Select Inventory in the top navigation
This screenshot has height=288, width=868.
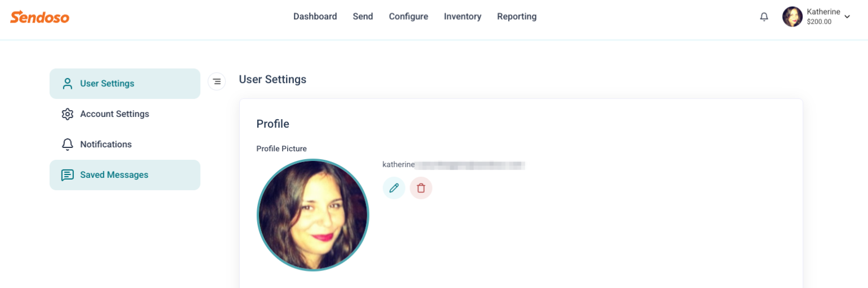[462, 16]
